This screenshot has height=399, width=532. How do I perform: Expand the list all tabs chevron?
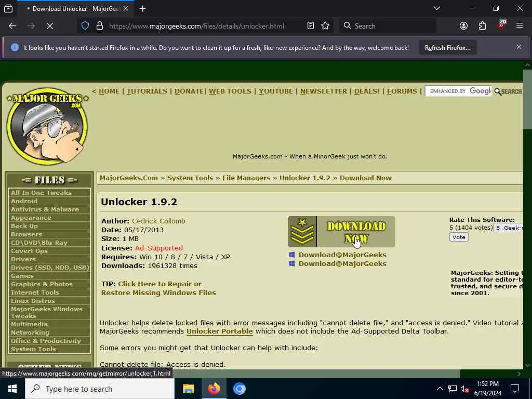pyautogui.click(x=436, y=8)
